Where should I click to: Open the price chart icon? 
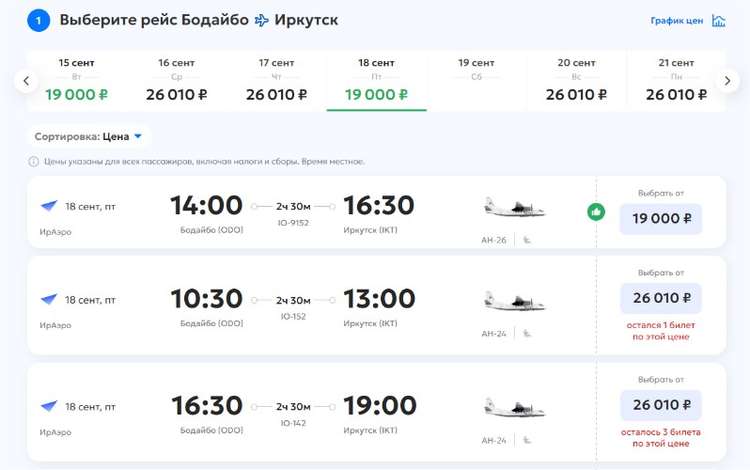click(718, 21)
